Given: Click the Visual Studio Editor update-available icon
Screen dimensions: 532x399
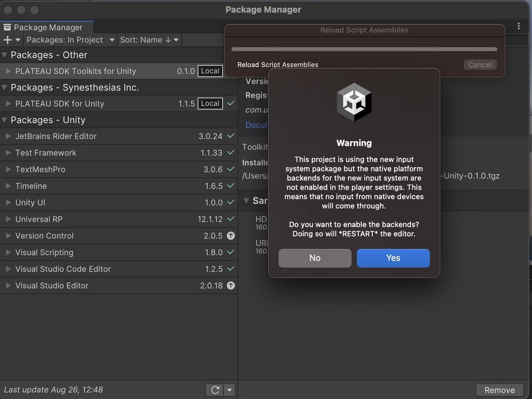Looking at the screenshot, I should click(231, 285).
